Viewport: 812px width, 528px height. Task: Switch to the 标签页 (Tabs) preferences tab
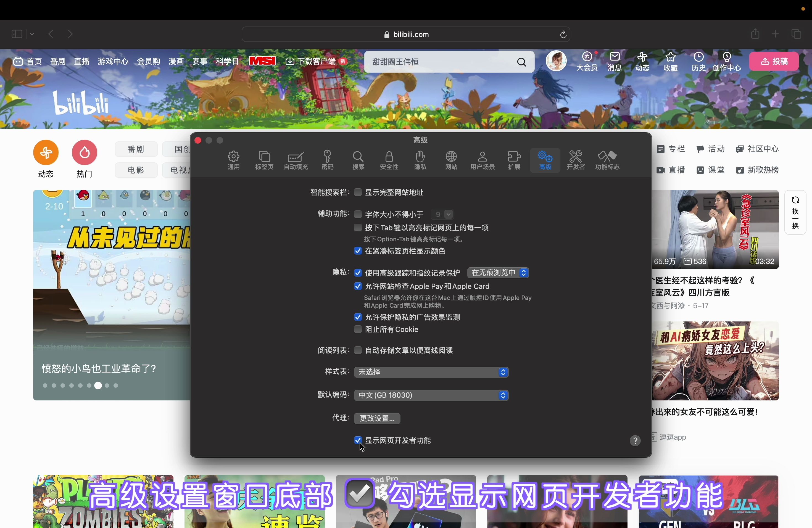[x=264, y=160]
